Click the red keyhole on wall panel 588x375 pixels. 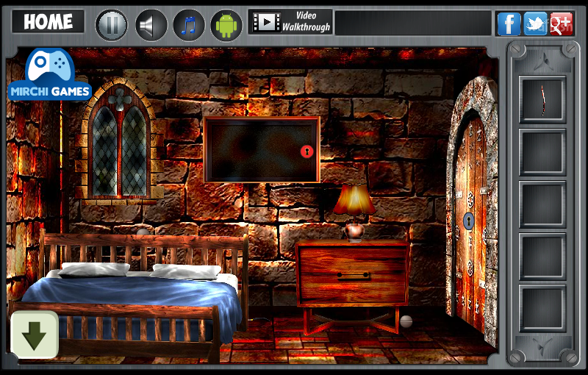tap(306, 151)
